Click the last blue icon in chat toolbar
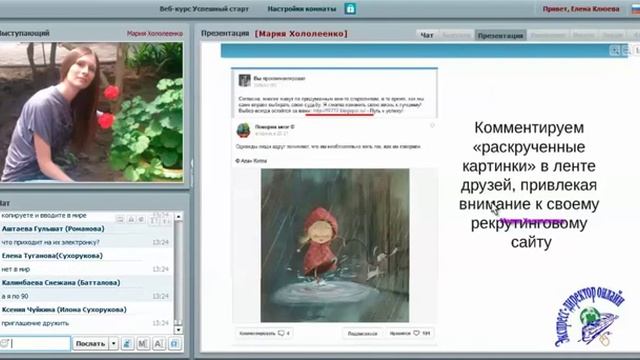640x360 pixels. tap(174, 344)
